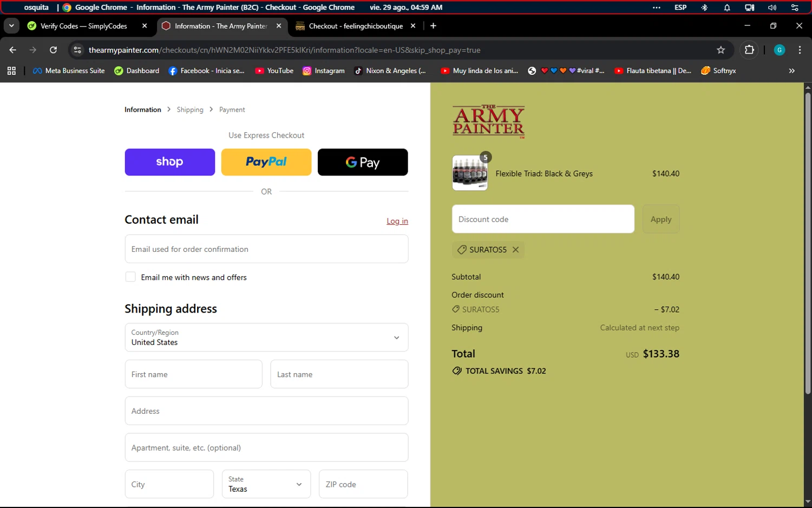The width and height of the screenshot is (812, 508).
Task: Focus the ZIP code field
Action: (363, 484)
